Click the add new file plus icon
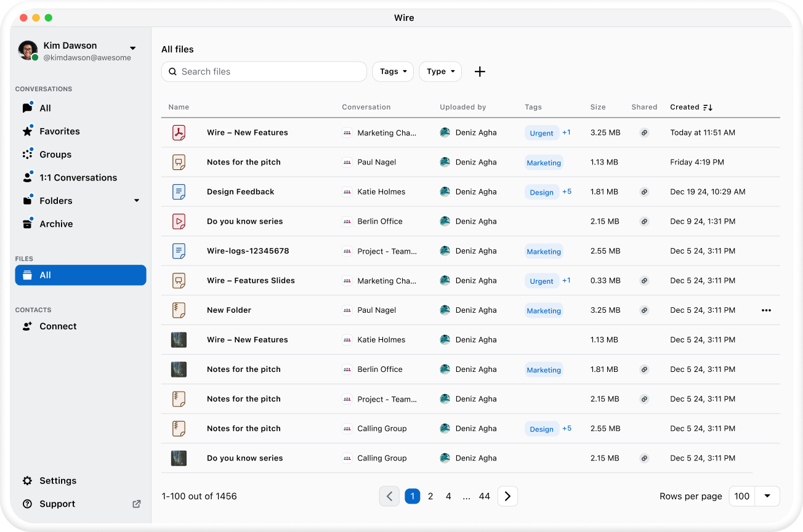Image resolution: width=803 pixels, height=532 pixels. 480,71
